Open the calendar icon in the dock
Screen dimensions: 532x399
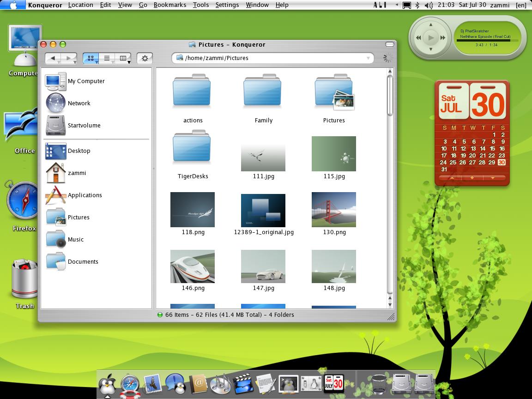pos(334,384)
